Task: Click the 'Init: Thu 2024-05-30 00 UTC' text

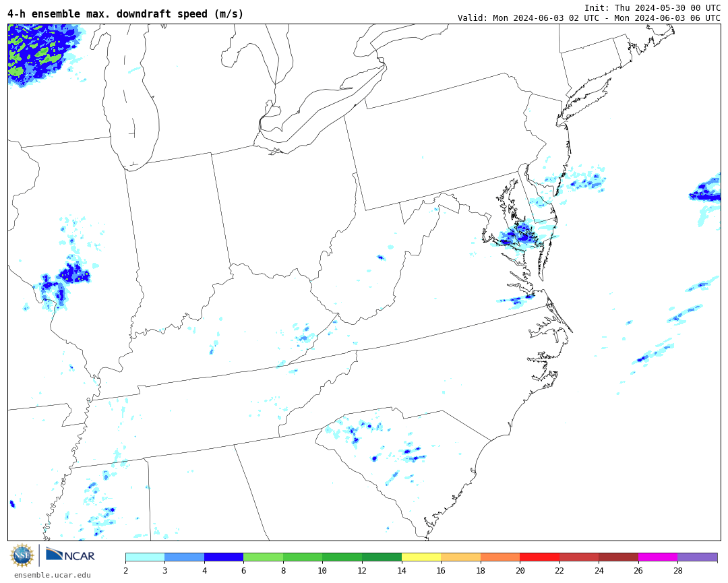Action: click(x=653, y=8)
